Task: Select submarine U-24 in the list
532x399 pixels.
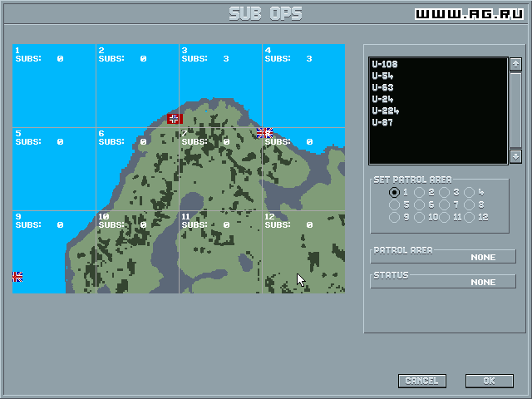Action: (x=382, y=99)
